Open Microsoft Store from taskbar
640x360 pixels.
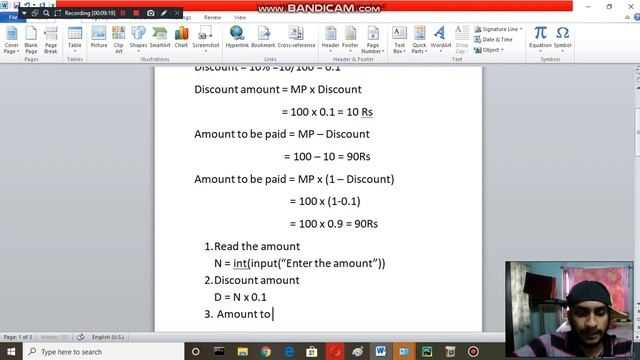coord(312,351)
